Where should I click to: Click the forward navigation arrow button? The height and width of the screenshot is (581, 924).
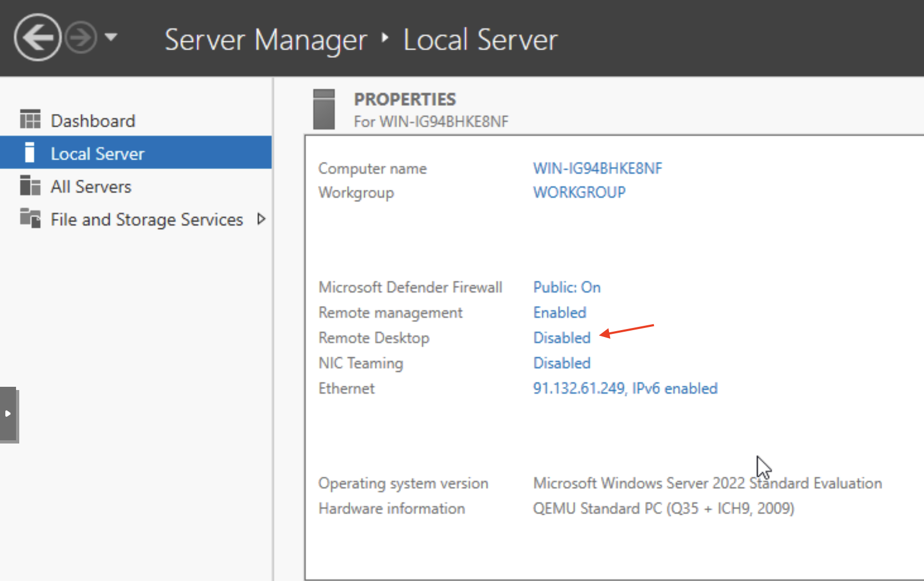pyautogui.click(x=81, y=38)
